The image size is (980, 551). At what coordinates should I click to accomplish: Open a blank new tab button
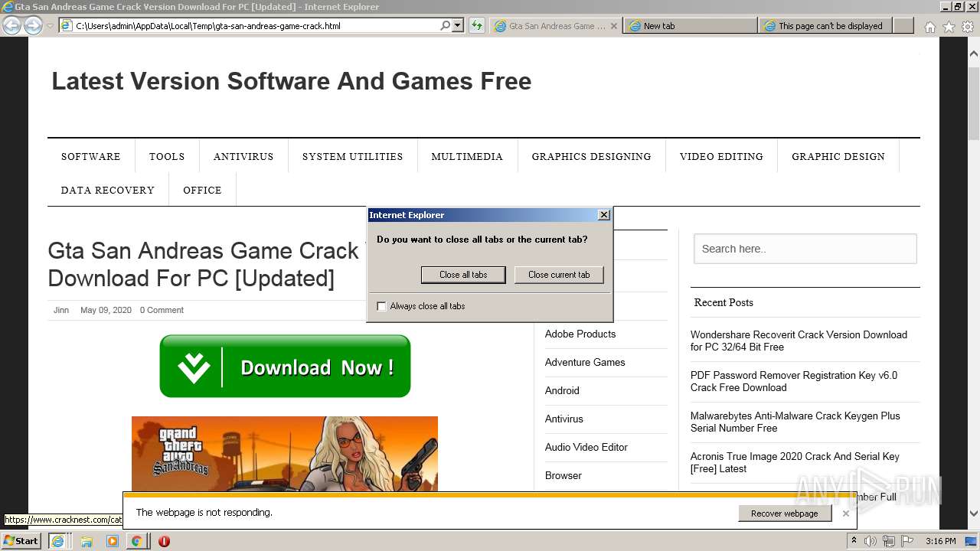click(903, 26)
